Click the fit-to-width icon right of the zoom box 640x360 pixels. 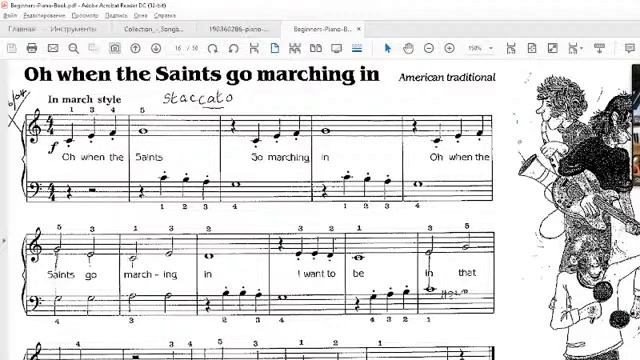tap(511, 48)
